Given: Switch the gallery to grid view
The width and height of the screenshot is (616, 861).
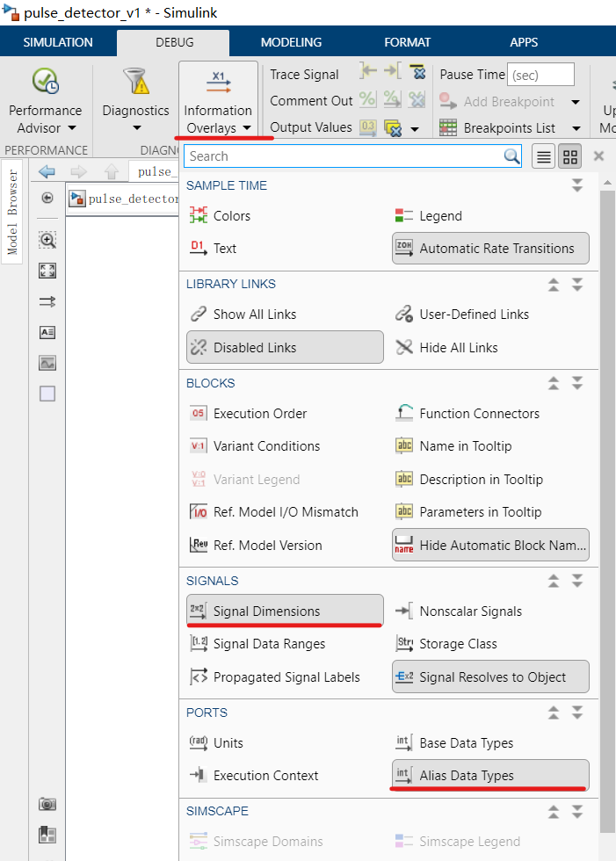Looking at the screenshot, I should point(570,157).
